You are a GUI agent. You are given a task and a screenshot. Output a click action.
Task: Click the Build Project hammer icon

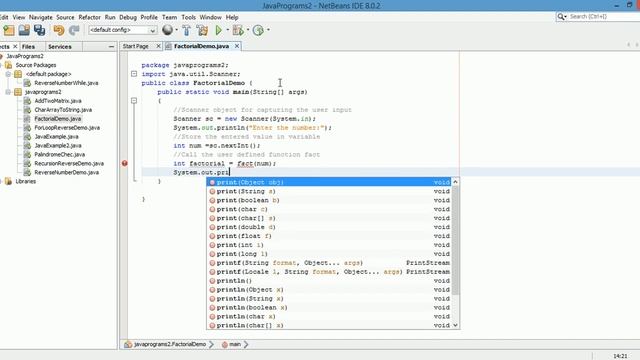coord(187,30)
